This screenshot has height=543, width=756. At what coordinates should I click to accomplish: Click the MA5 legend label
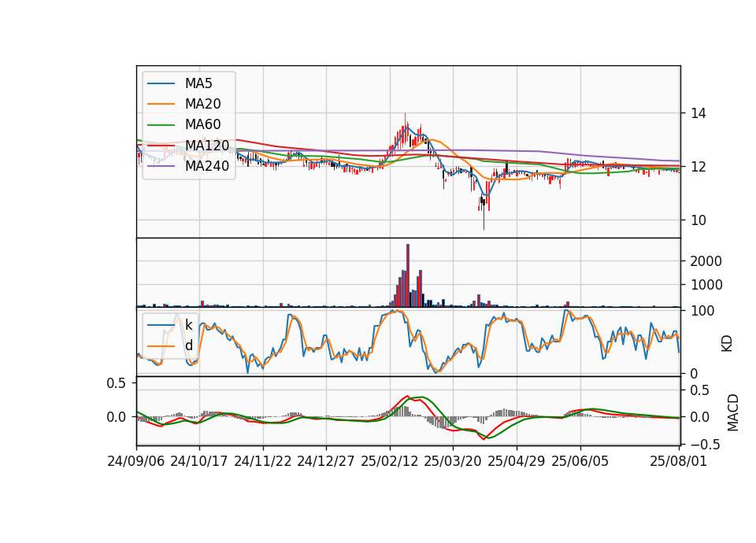point(198,83)
